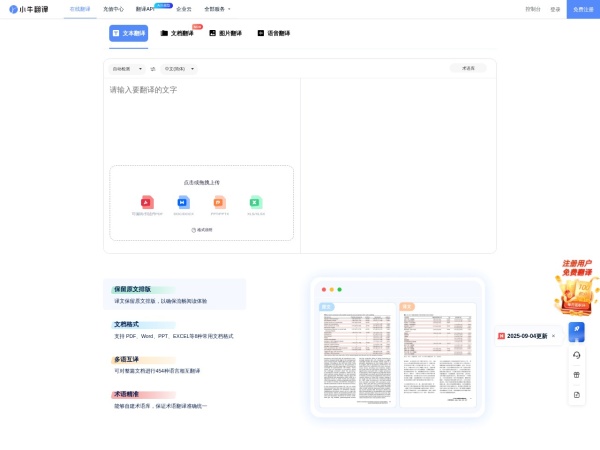600x450 pixels.
Task: Switch to the 图片翻译 tab
Action: [x=225, y=33]
